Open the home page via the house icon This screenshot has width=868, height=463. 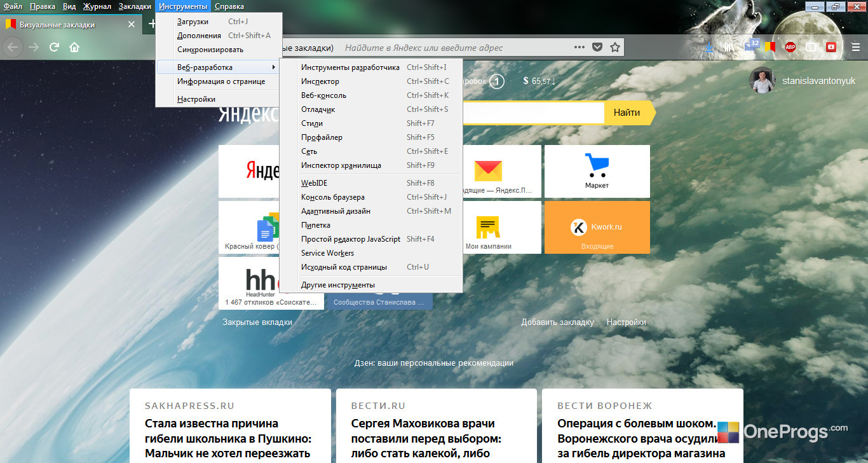pyautogui.click(x=74, y=47)
